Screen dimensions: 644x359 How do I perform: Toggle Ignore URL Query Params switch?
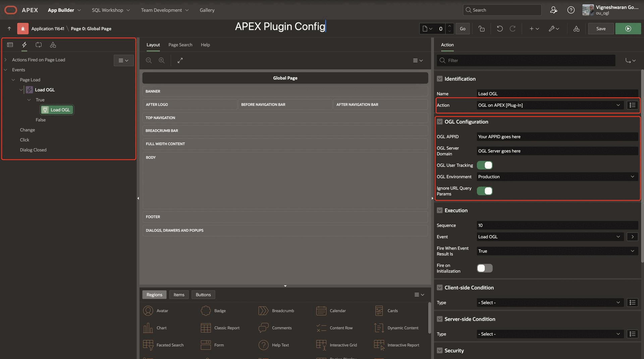point(485,191)
